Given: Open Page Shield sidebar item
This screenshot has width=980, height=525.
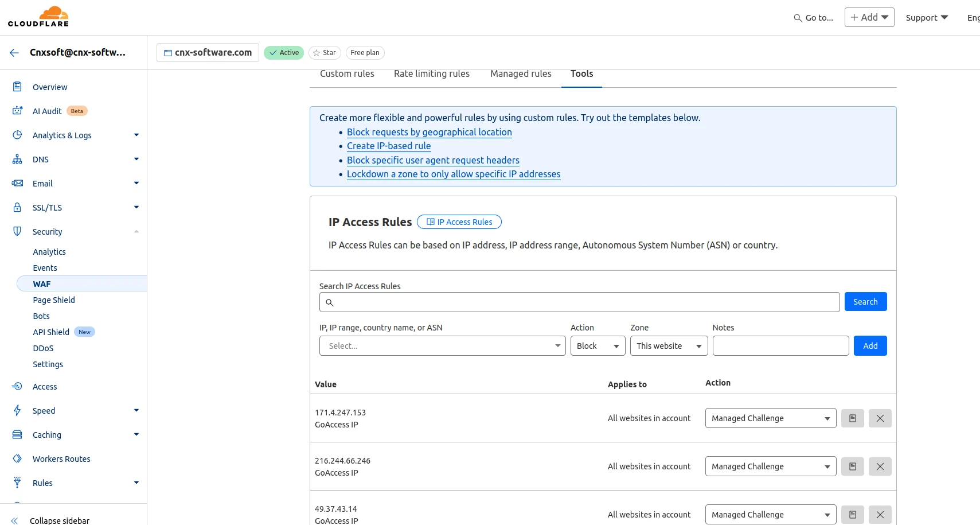Looking at the screenshot, I should click(54, 300).
